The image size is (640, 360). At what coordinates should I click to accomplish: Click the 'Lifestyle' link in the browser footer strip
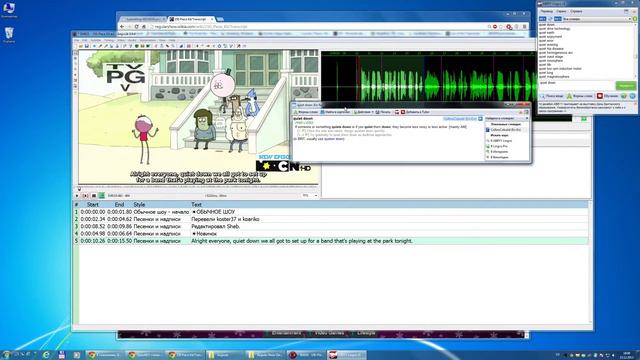(x=366, y=333)
